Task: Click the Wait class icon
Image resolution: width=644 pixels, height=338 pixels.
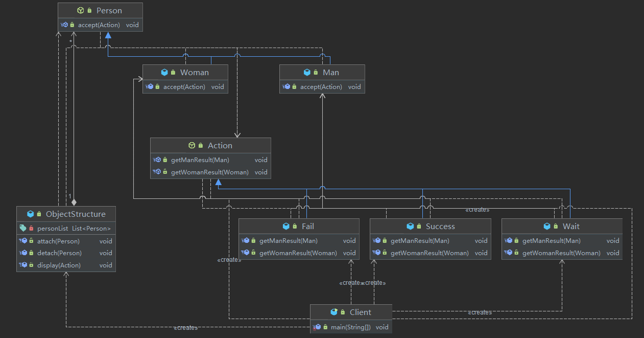Action: pos(547,227)
